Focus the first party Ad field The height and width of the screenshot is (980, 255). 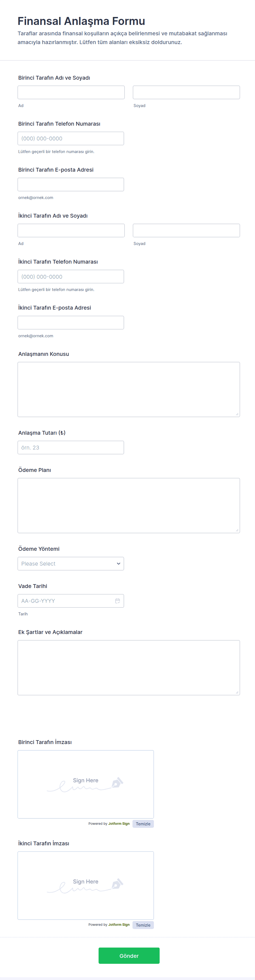tap(71, 93)
